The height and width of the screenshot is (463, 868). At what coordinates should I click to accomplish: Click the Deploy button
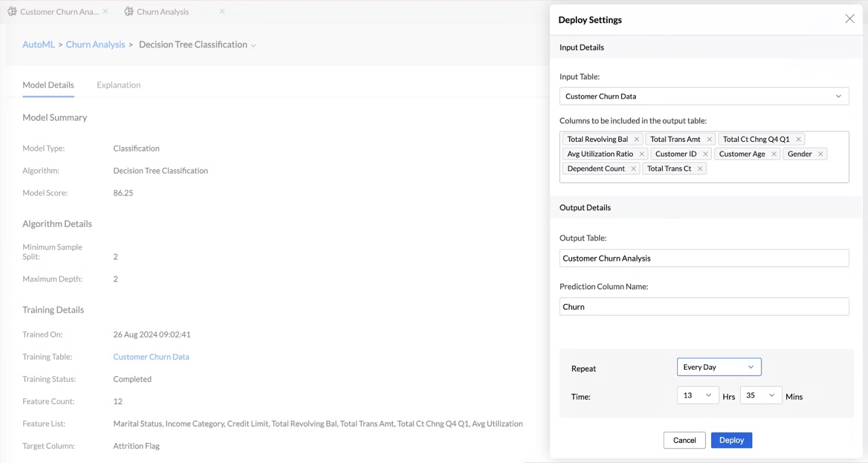[x=731, y=440]
